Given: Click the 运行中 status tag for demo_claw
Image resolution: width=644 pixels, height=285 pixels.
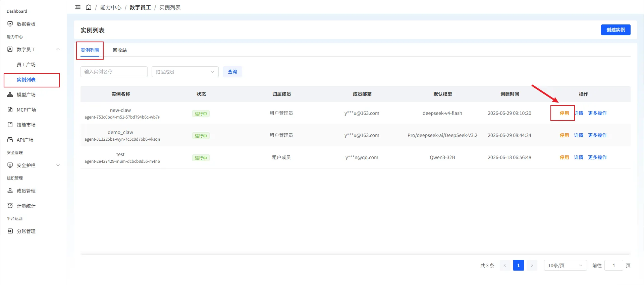Looking at the screenshot, I should pos(201,136).
